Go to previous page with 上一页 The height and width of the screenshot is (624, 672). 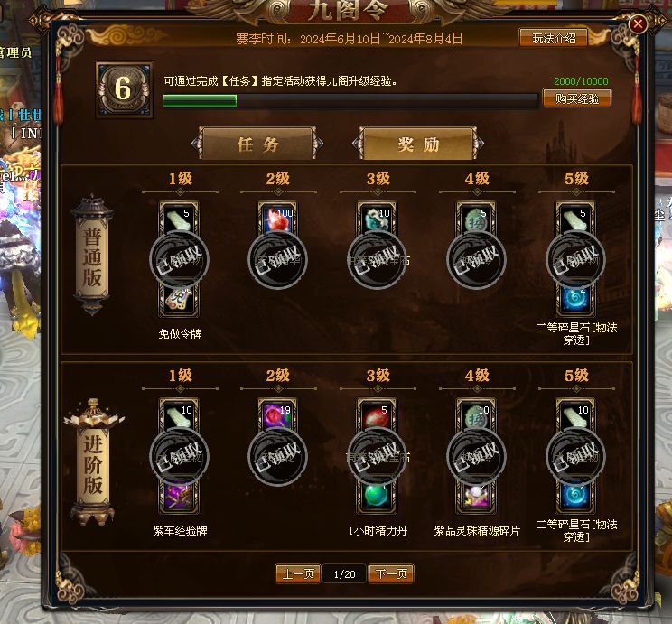point(298,573)
